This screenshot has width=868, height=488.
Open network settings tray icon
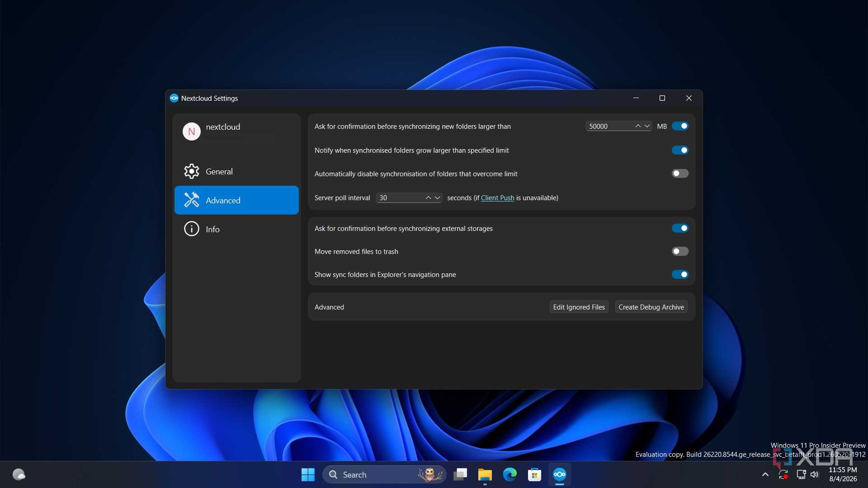801,474
